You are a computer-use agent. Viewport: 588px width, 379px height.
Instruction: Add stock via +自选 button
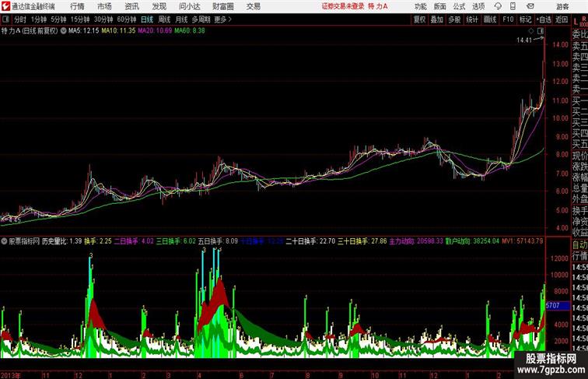coord(544,19)
